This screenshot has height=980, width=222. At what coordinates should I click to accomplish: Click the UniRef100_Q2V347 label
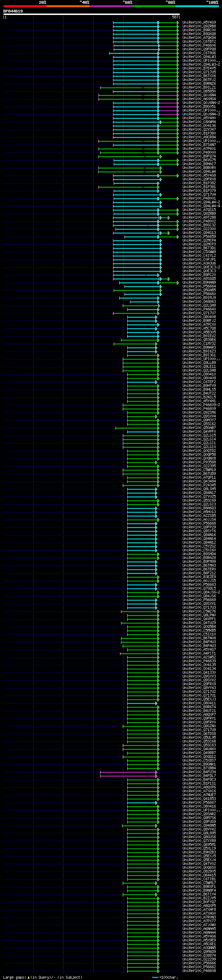click(199, 129)
